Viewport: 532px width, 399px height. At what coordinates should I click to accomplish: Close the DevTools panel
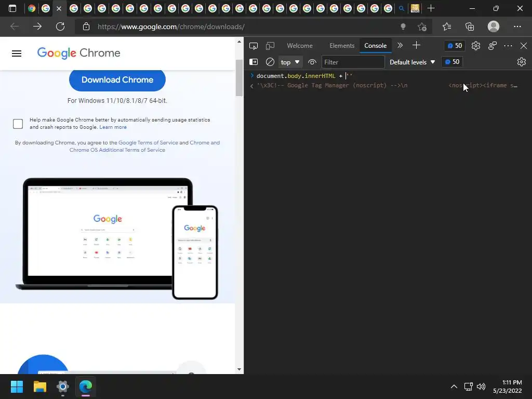[x=524, y=46]
